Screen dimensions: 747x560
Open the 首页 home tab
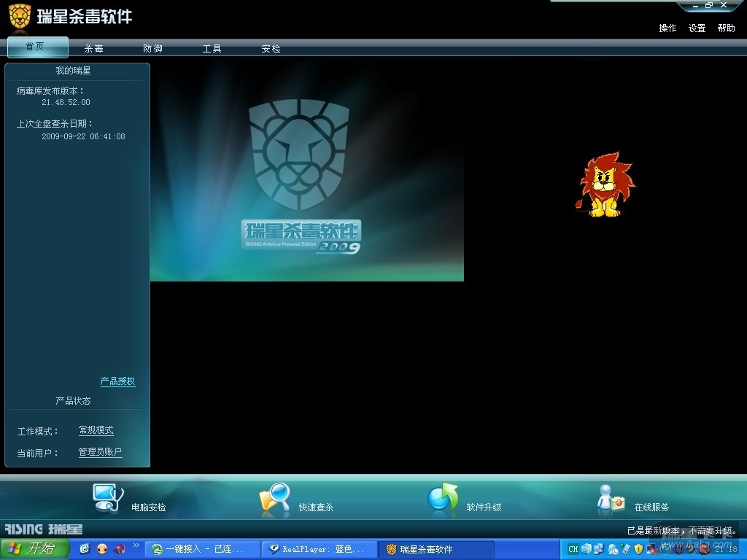point(38,47)
